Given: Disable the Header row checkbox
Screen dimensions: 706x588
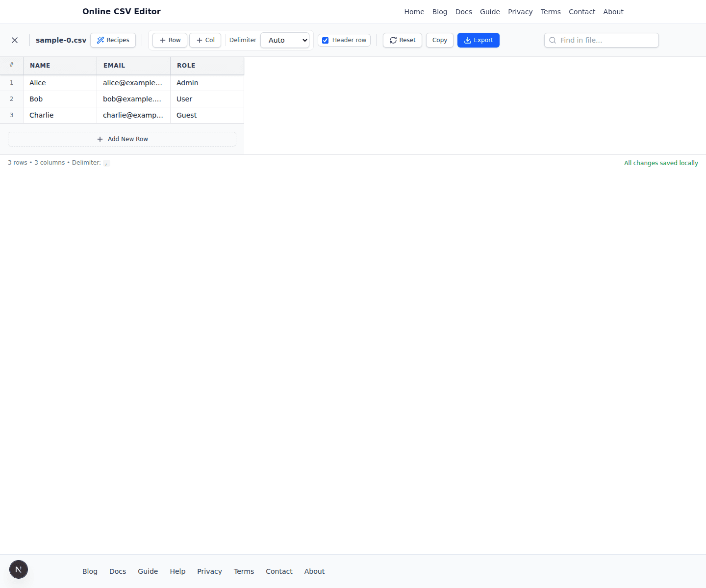Looking at the screenshot, I should tap(326, 40).
